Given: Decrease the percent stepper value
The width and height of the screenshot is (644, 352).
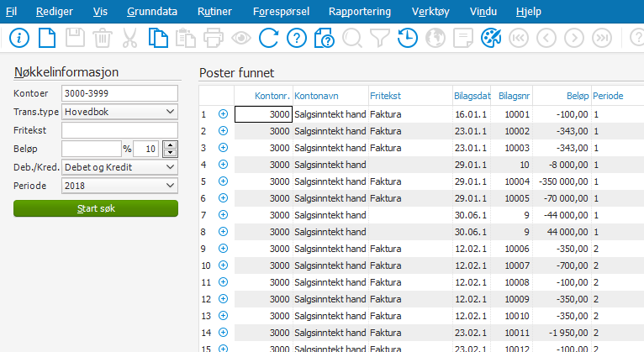Looking at the screenshot, I should tap(170, 153).
